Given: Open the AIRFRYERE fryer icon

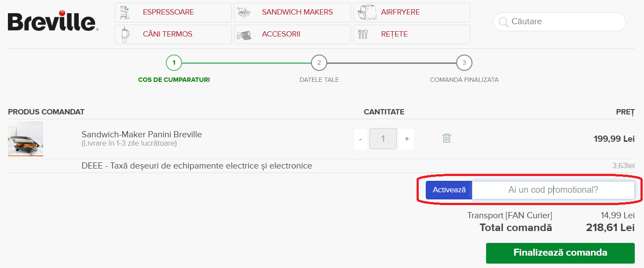Looking at the screenshot, I should tap(367, 12).
